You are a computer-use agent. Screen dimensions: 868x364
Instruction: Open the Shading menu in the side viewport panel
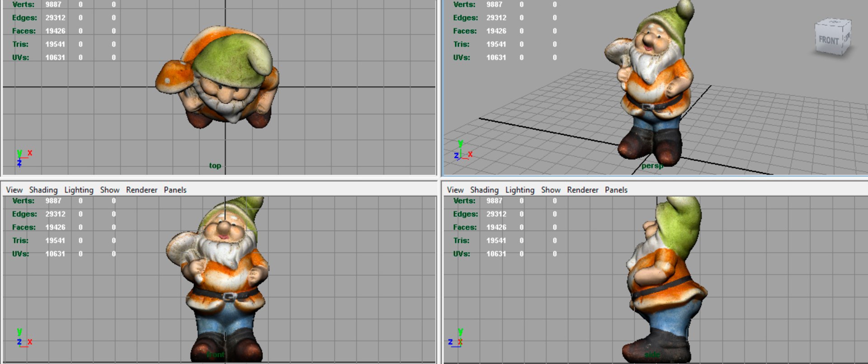484,190
